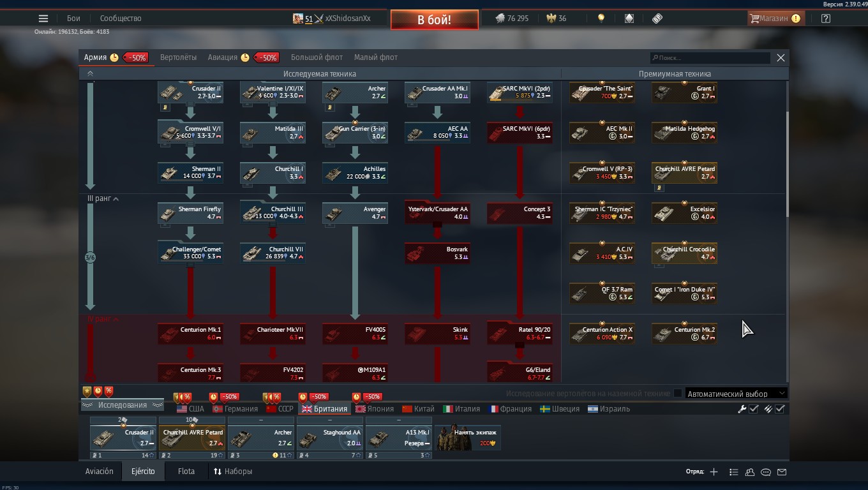The height and width of the screenshot is (490, 868).
Task: Select the locked Bosvark vehicle
Action: tap(437, 253)
